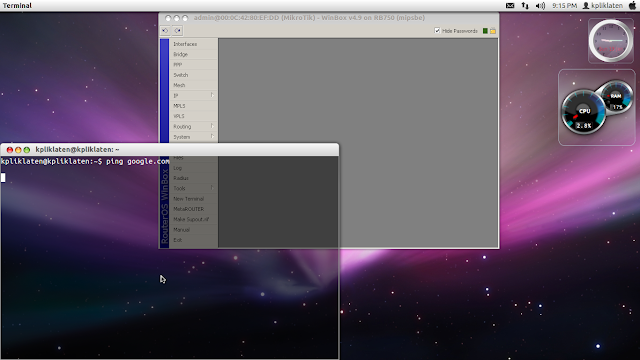
Task: Open the kpliklaten user menu in top panel
Action: 602,5
